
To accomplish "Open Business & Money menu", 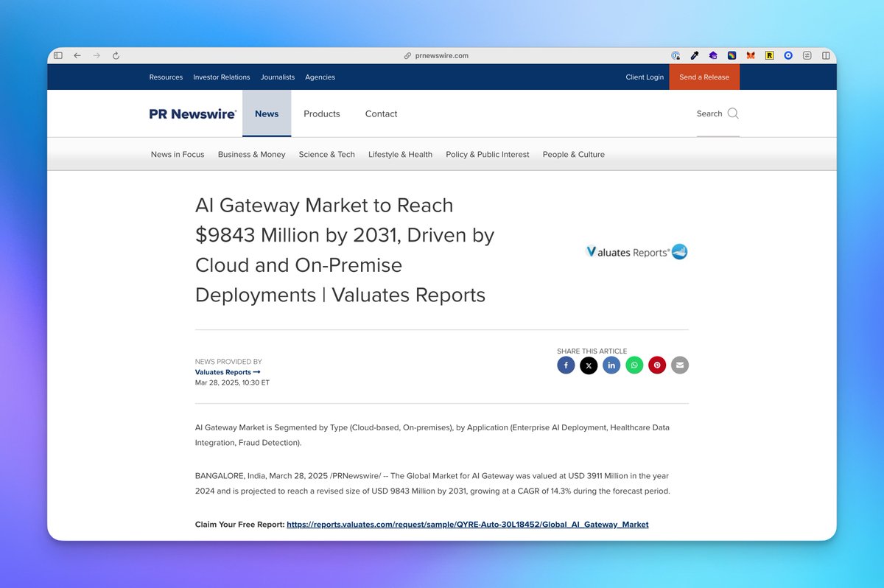I will [x=252, y=155].
